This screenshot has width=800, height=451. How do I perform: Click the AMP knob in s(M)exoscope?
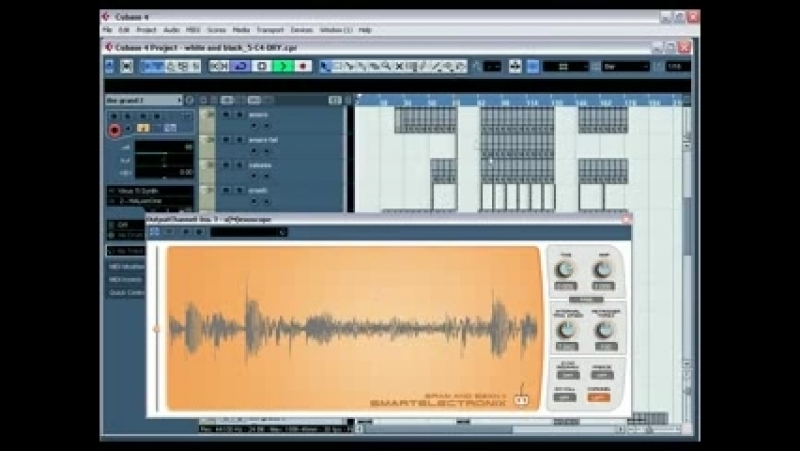(x=603, y=269)
